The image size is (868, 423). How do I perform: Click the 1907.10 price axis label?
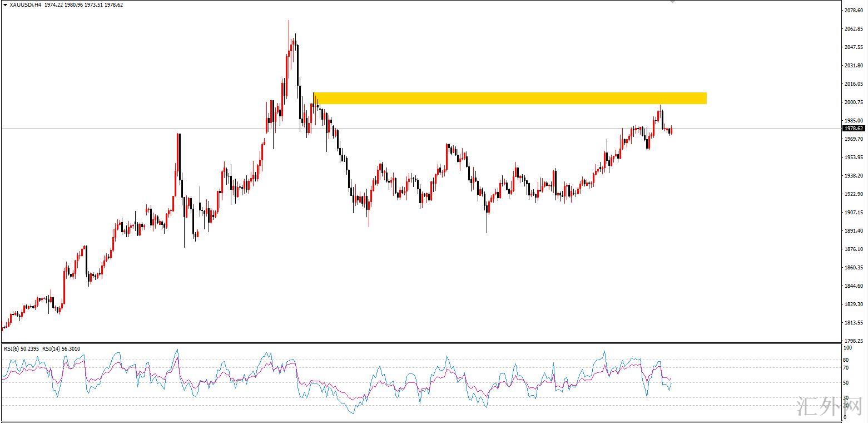click(x=854, y=213)
